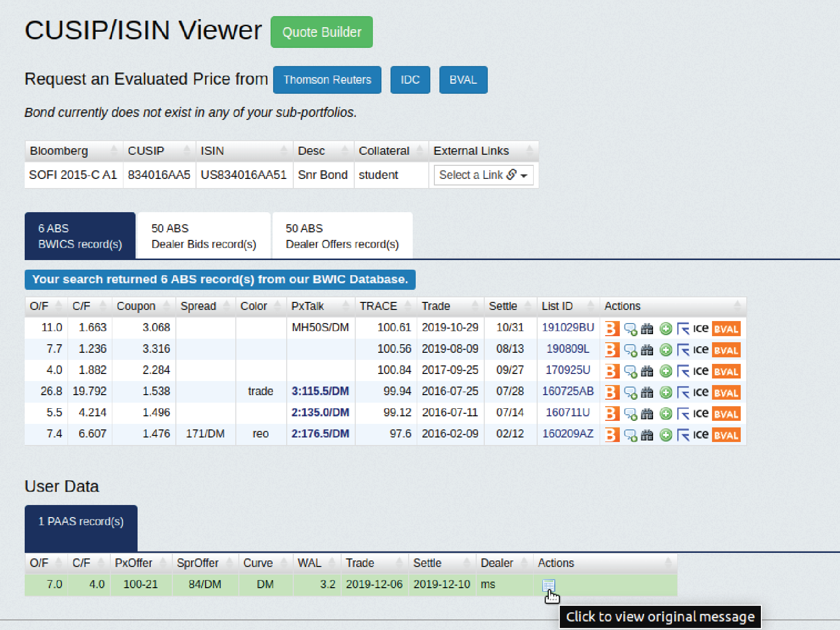
Task: Select the 1 PAAS record(s) tab
Action: tap(81, 522)
